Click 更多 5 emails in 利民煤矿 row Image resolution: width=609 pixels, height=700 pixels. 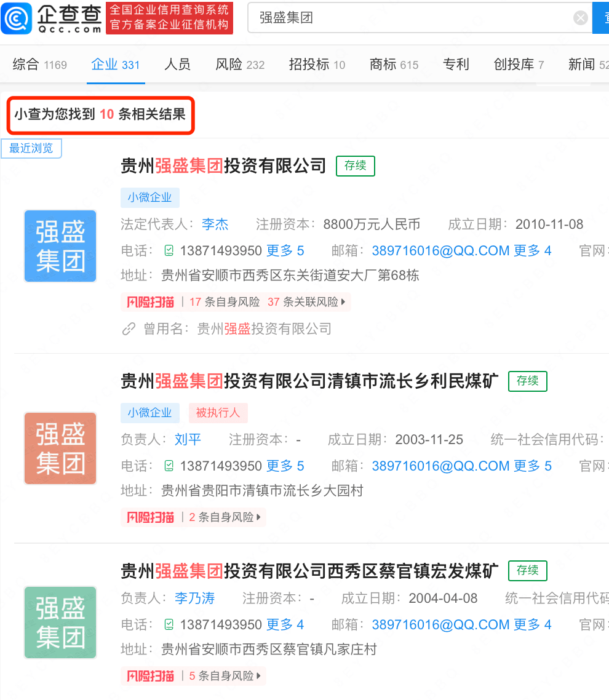[x=533, y=466]
